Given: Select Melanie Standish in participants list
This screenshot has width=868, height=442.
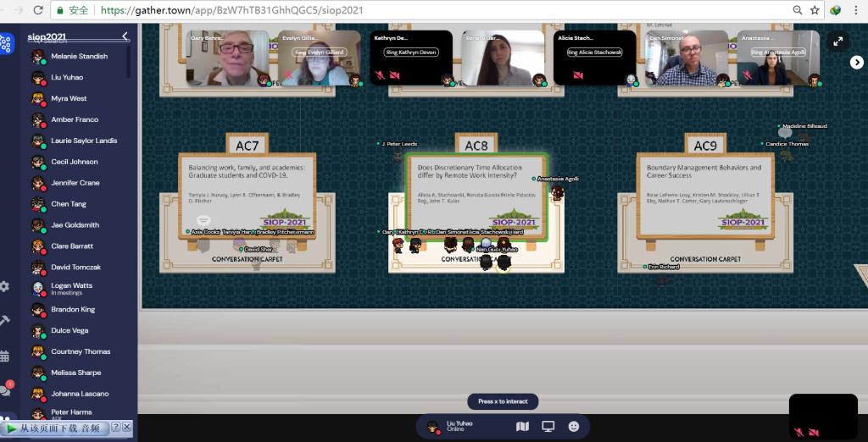Looking at the screenshot, I should [79, 56].
